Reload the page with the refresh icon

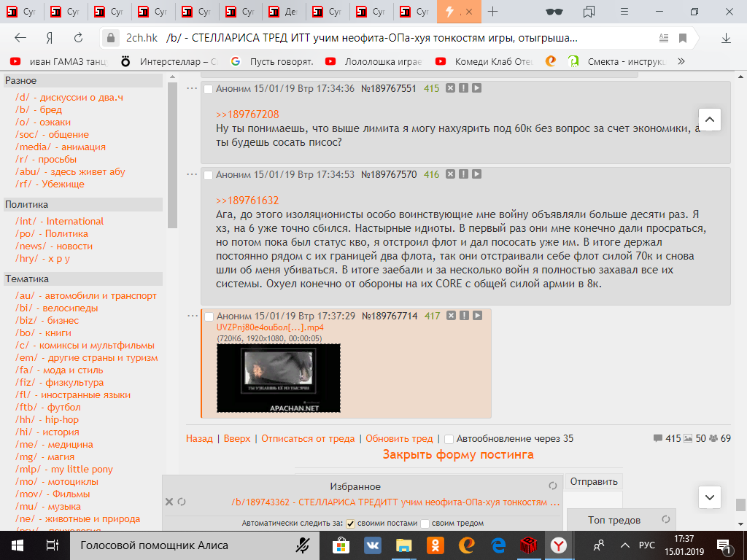pyautogui.click(x=79, y=38)
